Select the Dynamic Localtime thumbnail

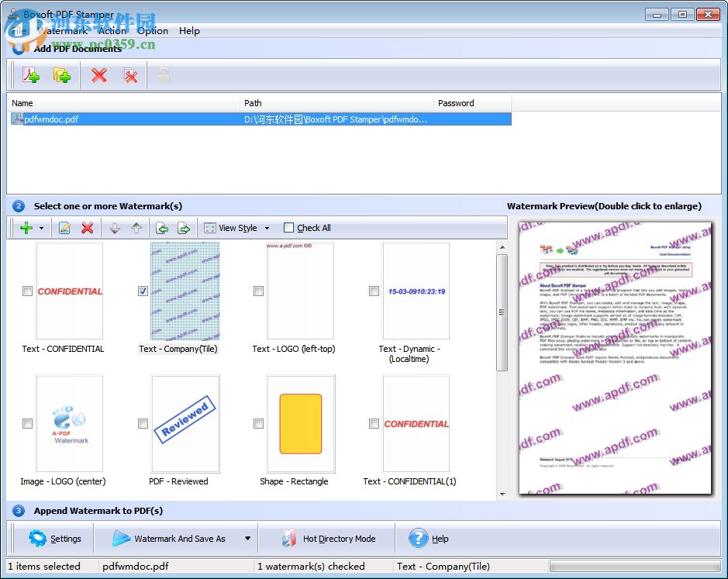point(416,291)
